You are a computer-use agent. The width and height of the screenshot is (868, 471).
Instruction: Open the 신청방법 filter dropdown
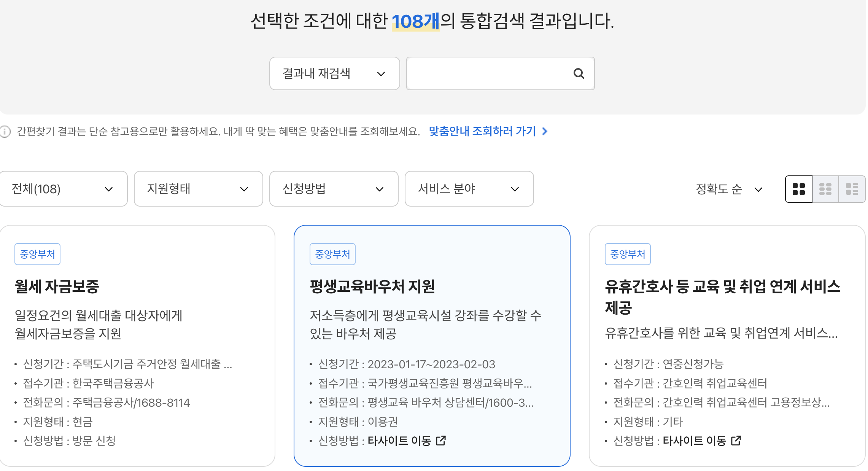pyautogui.click(x=334, y=189)
